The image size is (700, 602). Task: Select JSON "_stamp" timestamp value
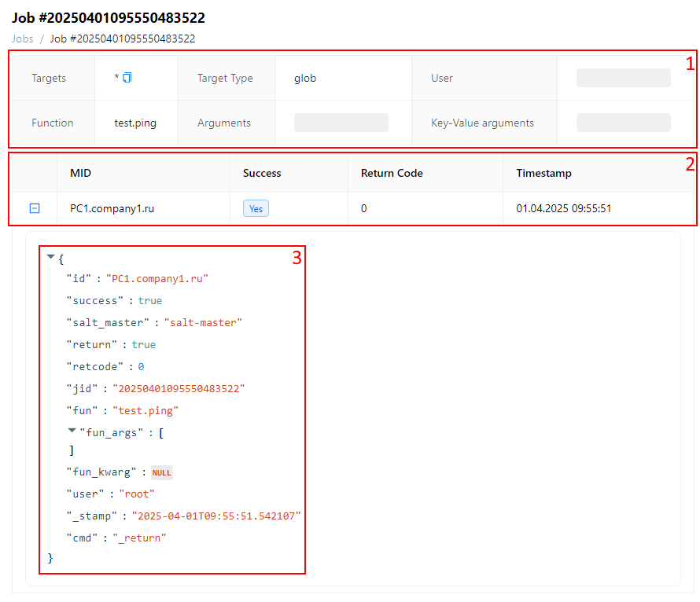point(216,516)
